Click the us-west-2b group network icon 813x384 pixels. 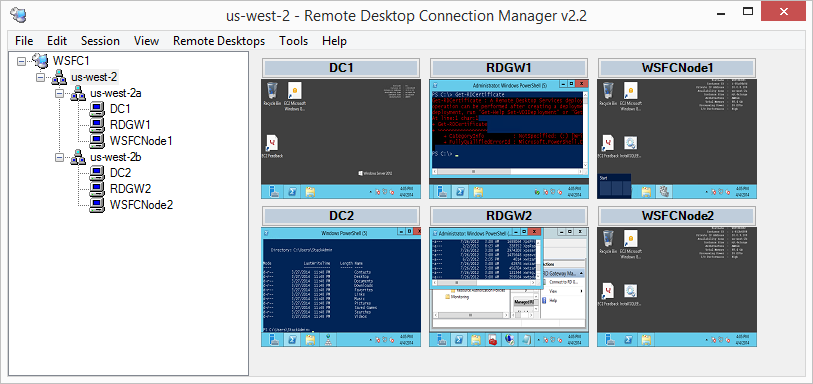[77, 157]
